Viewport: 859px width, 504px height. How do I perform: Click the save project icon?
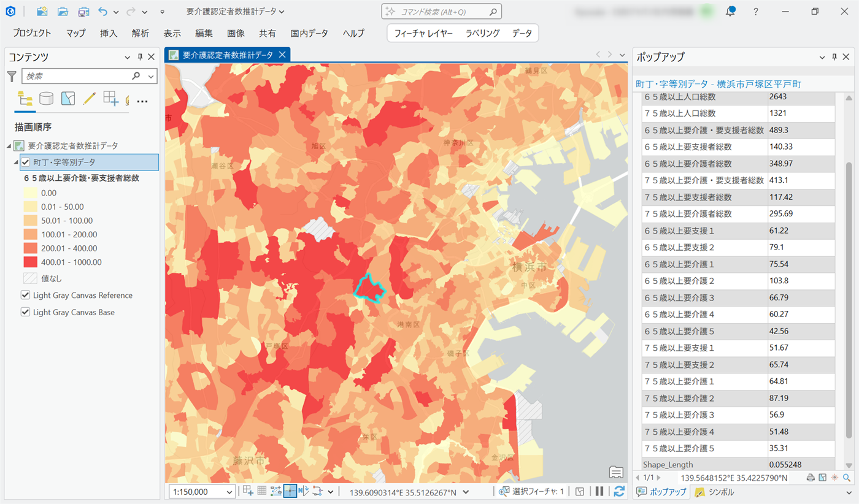tap(83, 12)
